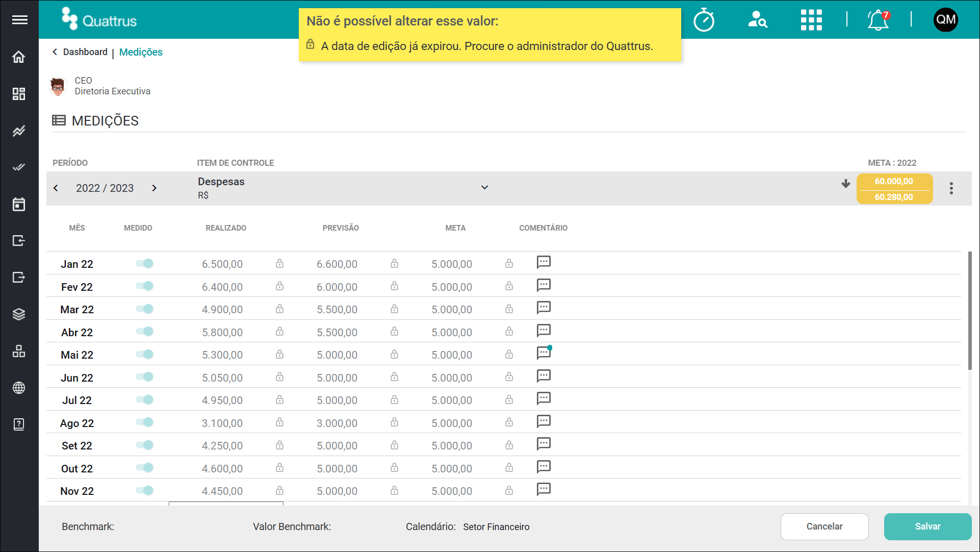Click the Quattrus logo
Screen dimensions: 980x552
[99, 19]
